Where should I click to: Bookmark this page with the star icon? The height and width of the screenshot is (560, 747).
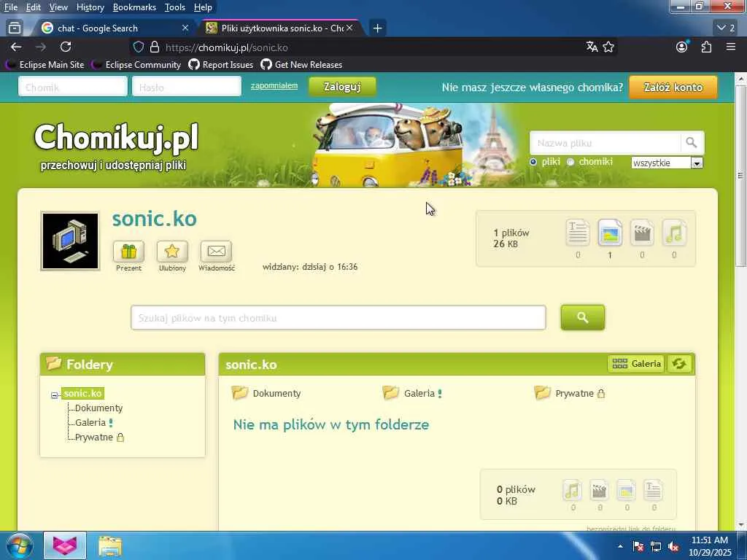point(608,47)
